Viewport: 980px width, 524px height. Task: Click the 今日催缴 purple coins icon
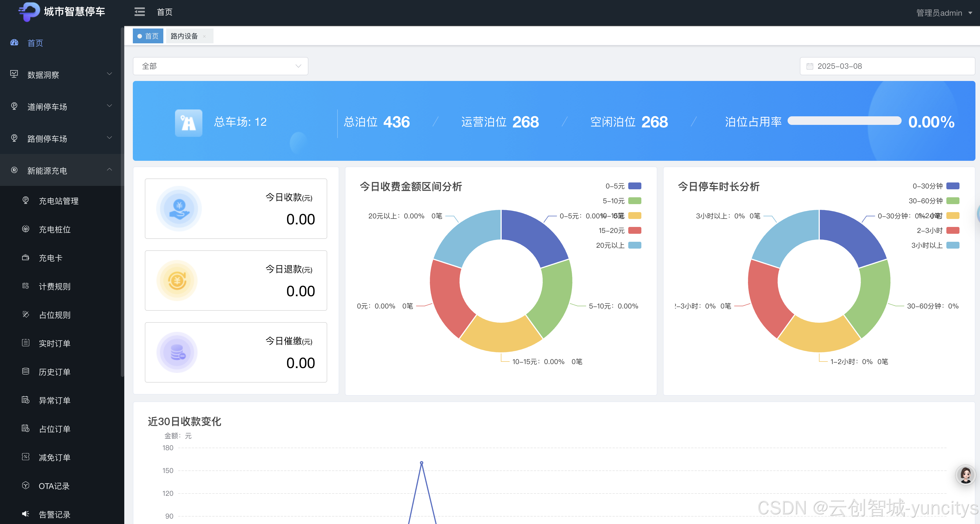(177, 352)
